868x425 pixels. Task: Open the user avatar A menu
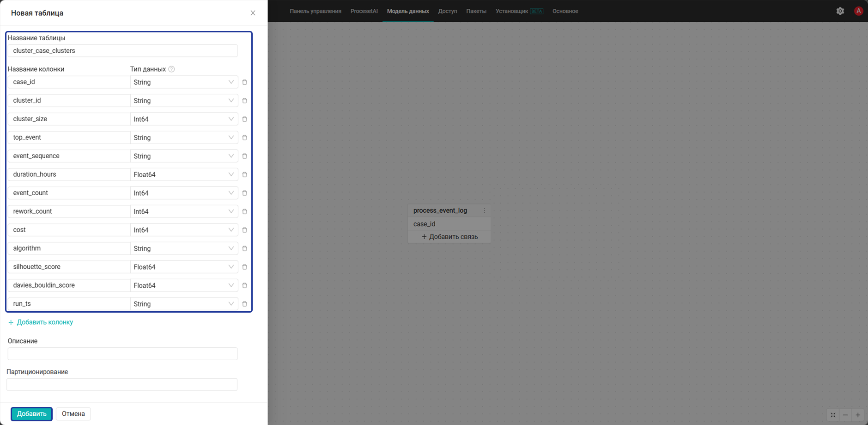pyautogui.click(x=858, y=11)
